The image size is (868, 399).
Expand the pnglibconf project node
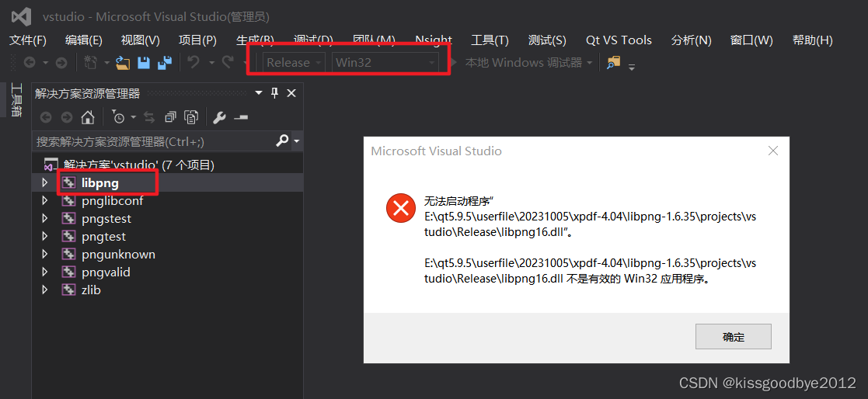click(45, 200)
